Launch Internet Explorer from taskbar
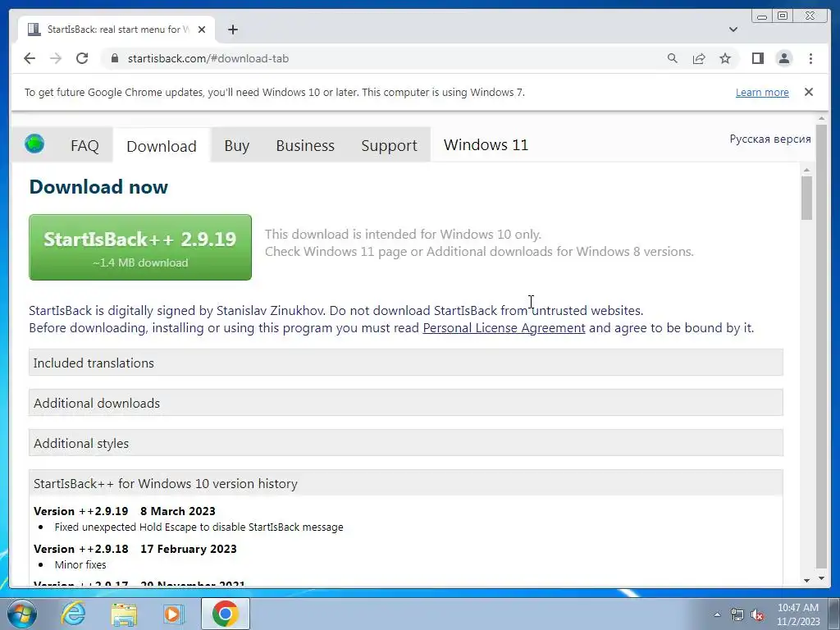The height and width of the screenshot is (630, 840). (73, 614)
